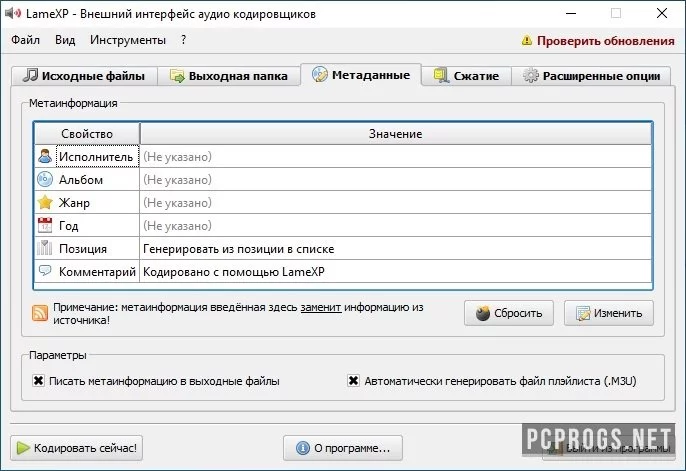Image resolution: width=686 pixels, height=471 pixels.
Task: Select the Год property cell
Action: tap(87, 225)
